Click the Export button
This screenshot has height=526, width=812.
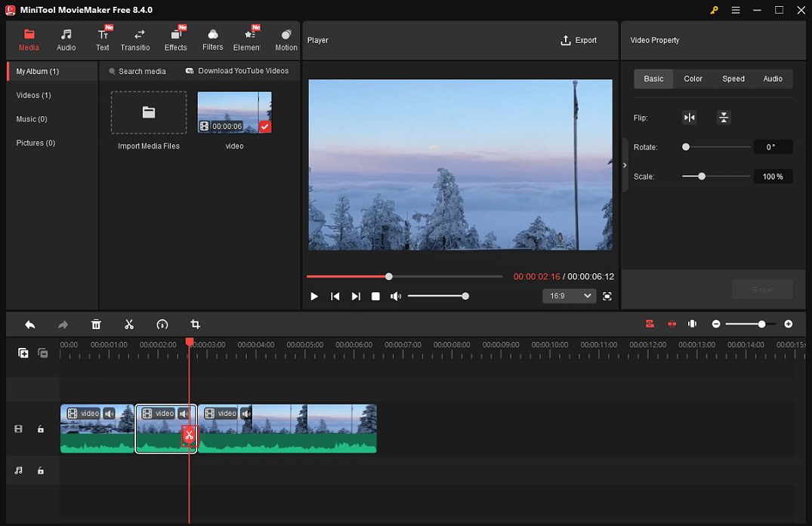[x=579, y=40]
